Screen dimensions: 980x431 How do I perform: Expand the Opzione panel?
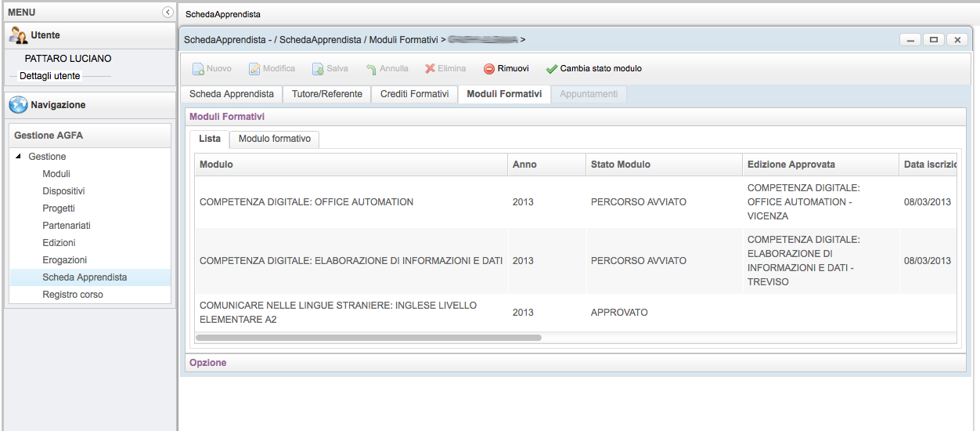point(208,363)
